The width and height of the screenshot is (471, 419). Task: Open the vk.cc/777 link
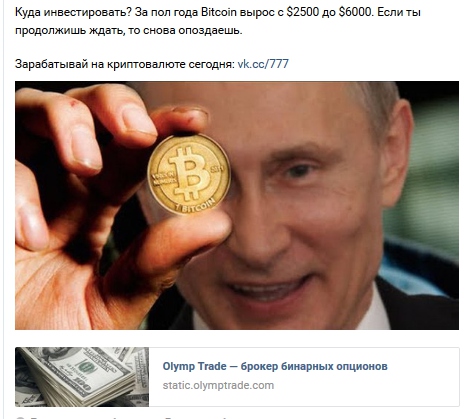(263, 64)
